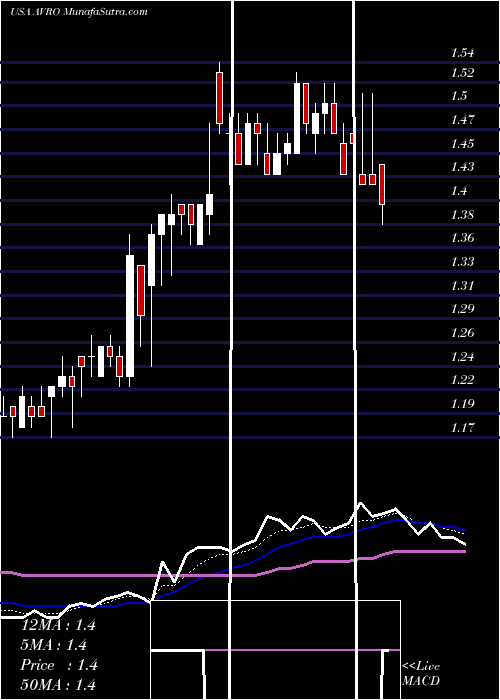Viewport: 500px width, 700px height.
Task: Click the 1.47 price axis label
Action: click(x=462, y=120)
